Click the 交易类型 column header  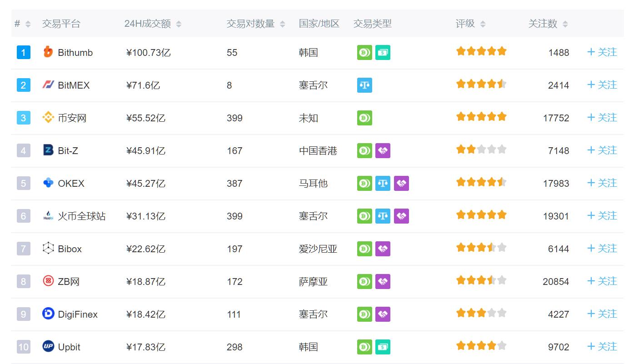point(373,24)
